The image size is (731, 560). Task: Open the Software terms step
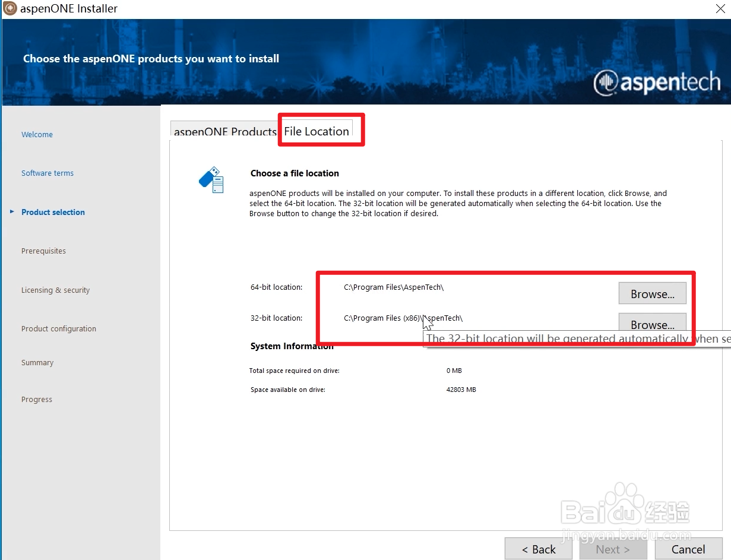click(48, 173)
